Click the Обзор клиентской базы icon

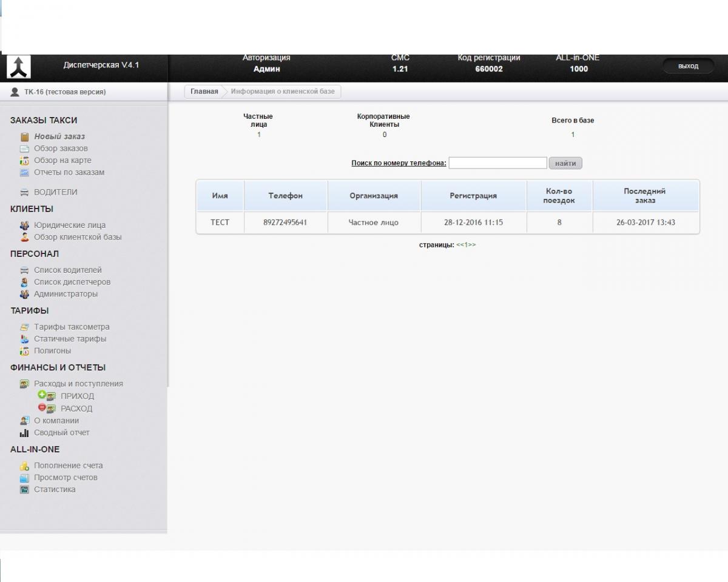tap(24, 237)
